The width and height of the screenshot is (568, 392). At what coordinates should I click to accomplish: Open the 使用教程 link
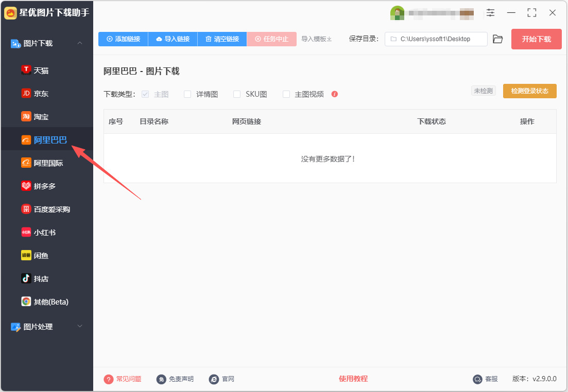click(353, 379)
